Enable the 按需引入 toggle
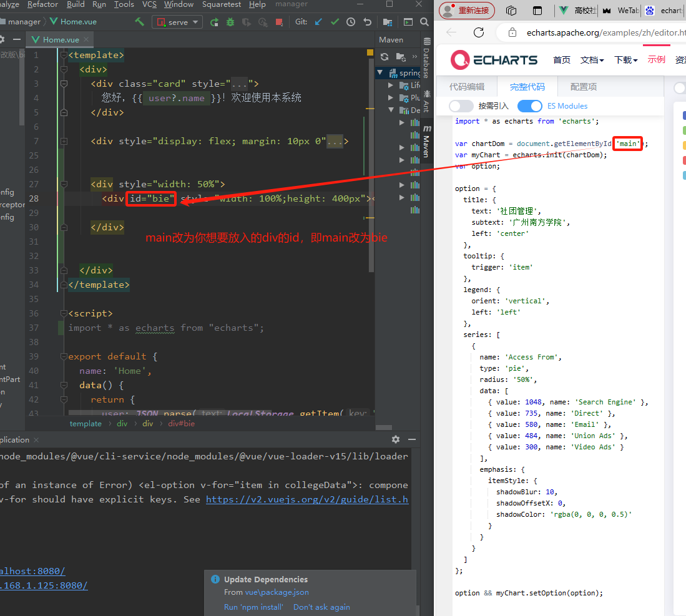Viewport: 686px width, 616px height. 461,106
